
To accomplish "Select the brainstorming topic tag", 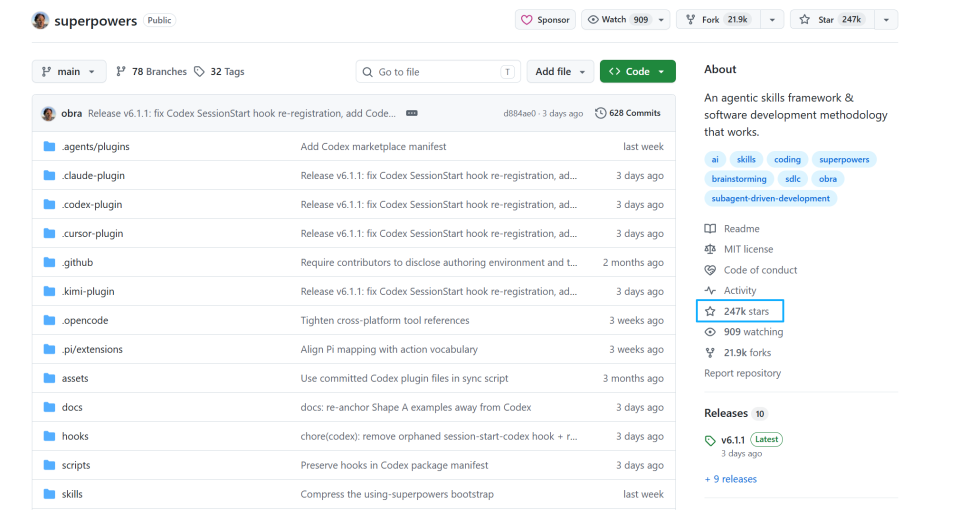I will (739, 179).
